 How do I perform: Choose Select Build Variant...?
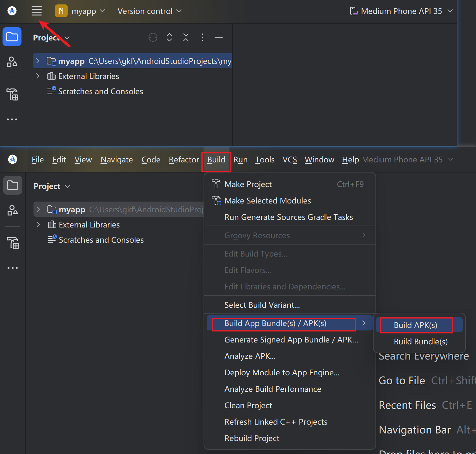click(x=290, y=305)
